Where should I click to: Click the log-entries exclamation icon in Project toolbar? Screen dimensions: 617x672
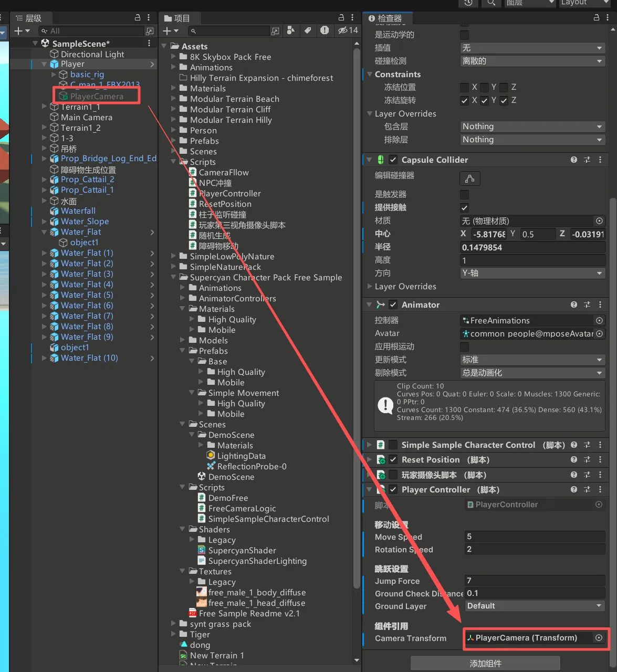click(325, 30)
